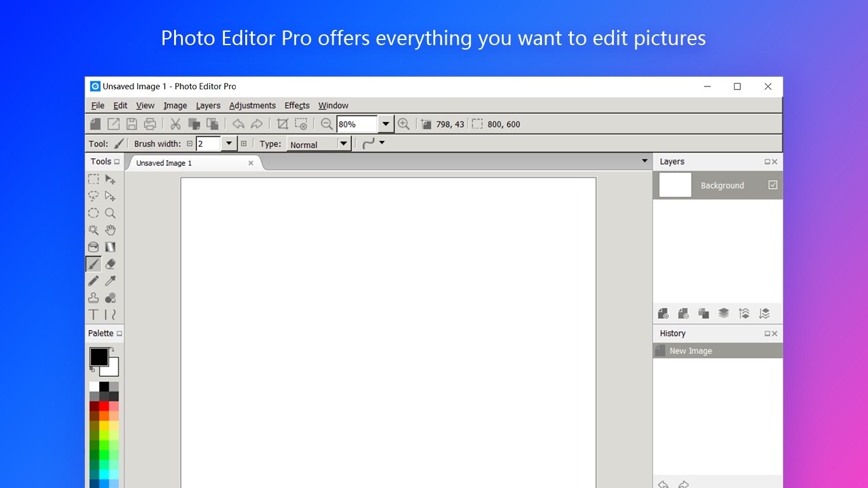Open the Brush width dropdown arrow
Image resolution: width=868 pixels, height=488 pixels.
[229, 144]
